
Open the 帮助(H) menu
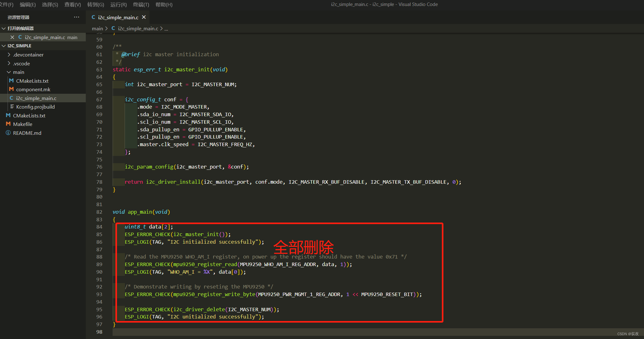tap(164, 4)
